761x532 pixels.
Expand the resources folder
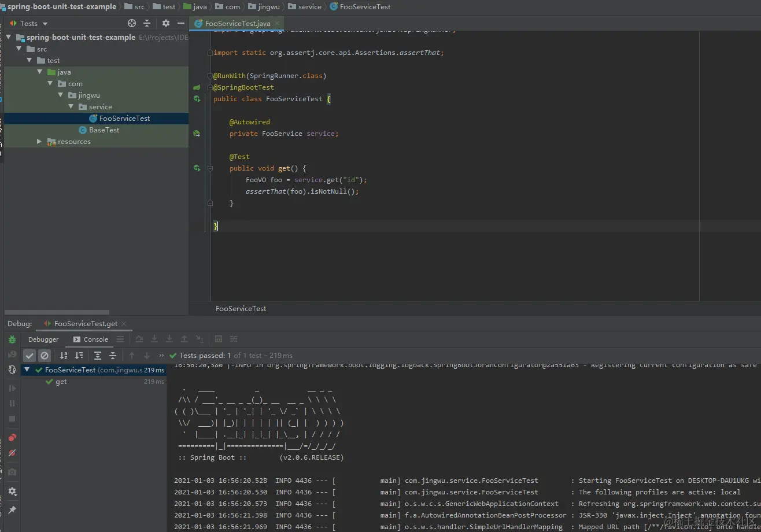click(39, 142)
